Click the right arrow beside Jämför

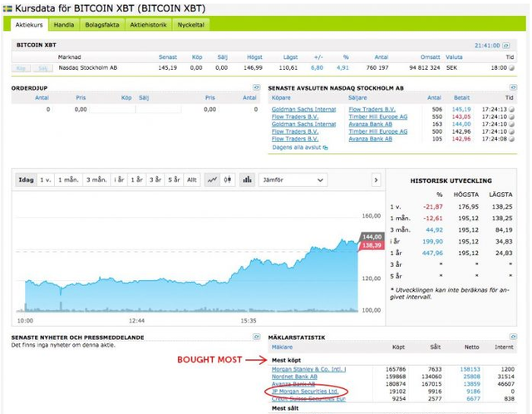(376, 180)
